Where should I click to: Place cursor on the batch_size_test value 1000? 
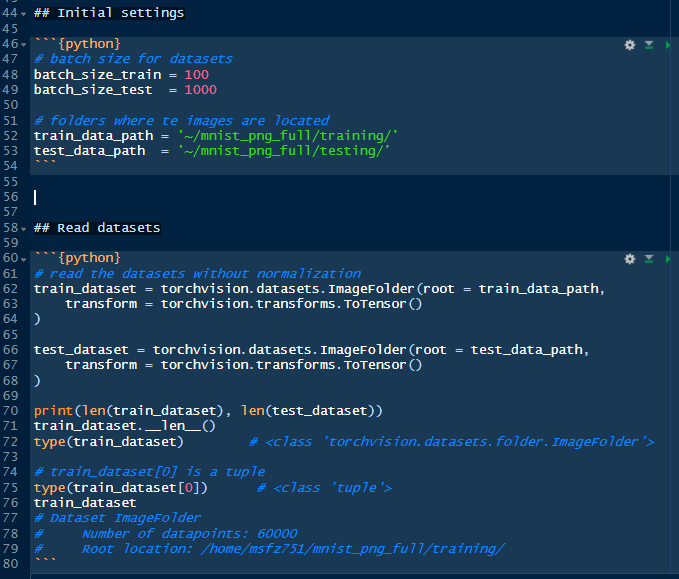click(x=200, y=90)
